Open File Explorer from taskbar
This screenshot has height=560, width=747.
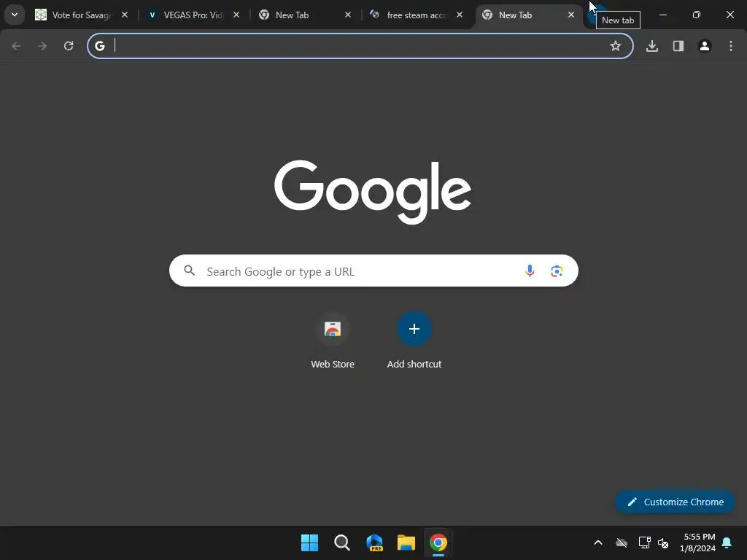pos(406,542)
